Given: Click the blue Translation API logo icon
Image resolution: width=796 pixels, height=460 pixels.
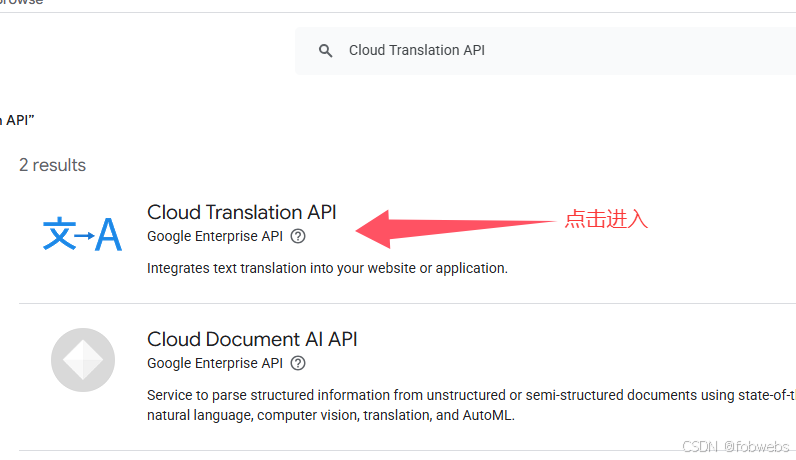Looking at the screenshot, I should (82, 234).
